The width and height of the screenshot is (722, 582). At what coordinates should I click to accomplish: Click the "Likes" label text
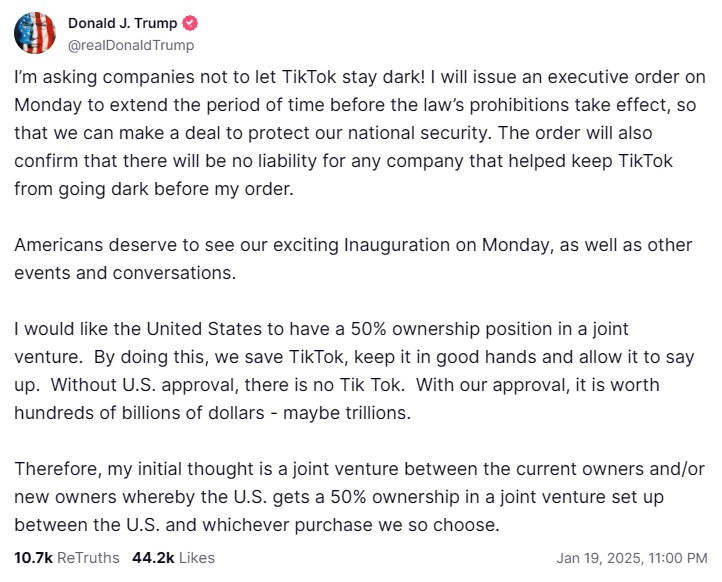coord(197,558)
